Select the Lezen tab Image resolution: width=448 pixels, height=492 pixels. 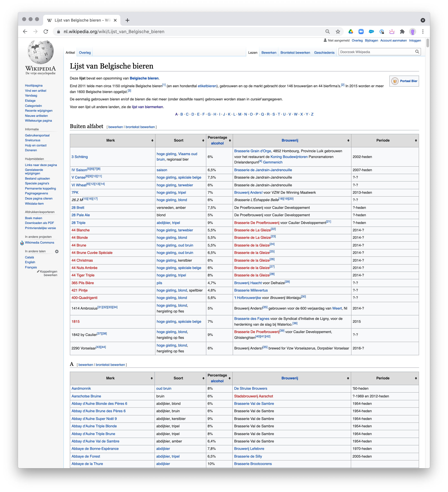(x=253, y=52)
